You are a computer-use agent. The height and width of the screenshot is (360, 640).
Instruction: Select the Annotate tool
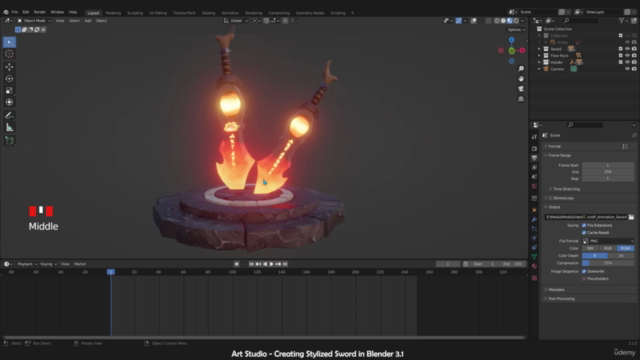tap(9, 116)
